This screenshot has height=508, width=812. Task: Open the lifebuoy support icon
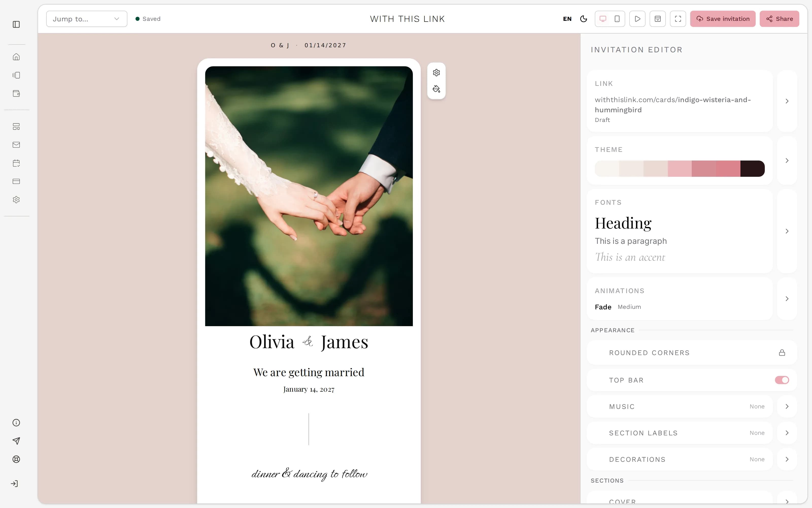[16, 459]
